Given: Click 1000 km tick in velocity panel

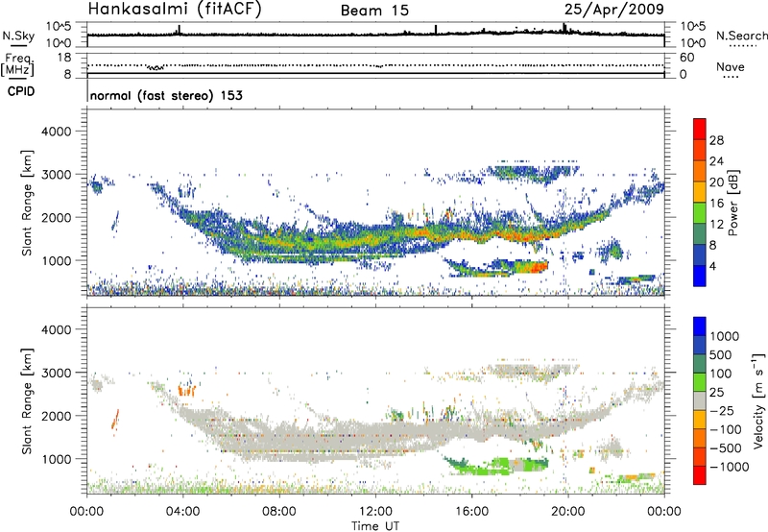Looking at the screenshot, I should click(x=56, y=459).
